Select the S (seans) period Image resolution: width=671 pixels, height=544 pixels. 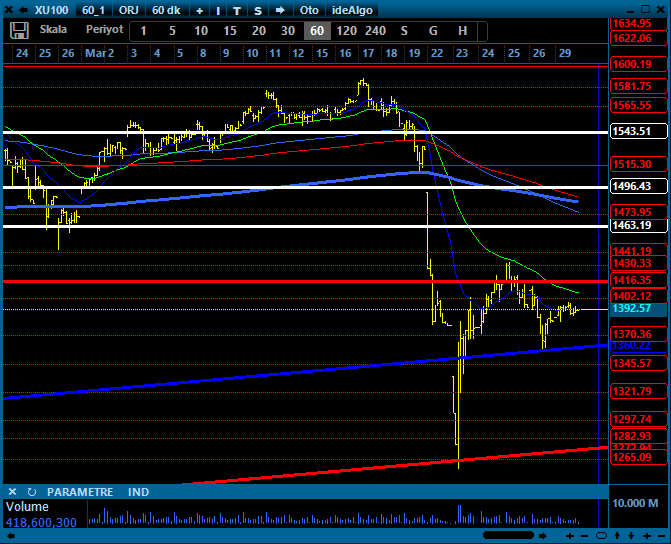tap(404, 31)
